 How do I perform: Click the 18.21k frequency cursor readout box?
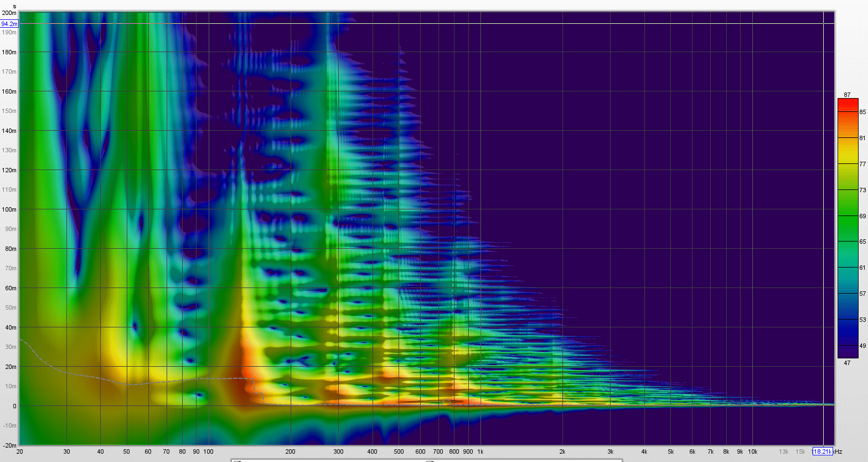pyautogui.click(x=823, y=451)
